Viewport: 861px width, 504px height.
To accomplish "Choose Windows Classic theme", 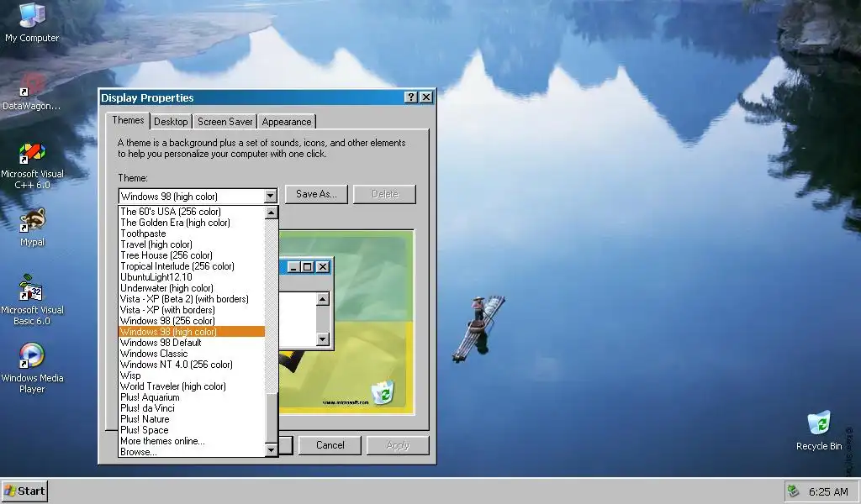I will pyautogui.click(x=192, y=354).
